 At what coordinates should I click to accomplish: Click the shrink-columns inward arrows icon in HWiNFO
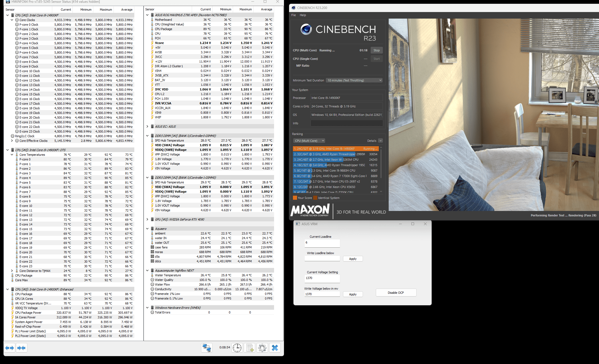[21, 348]
